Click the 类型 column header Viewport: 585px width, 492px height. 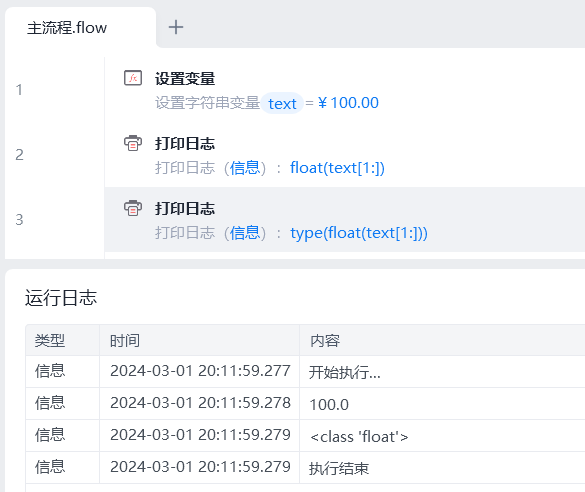point(50,341)
